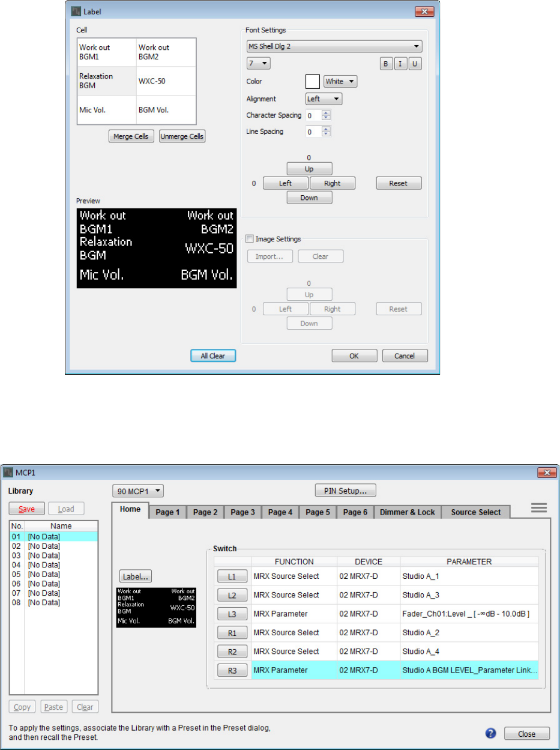
Task: Click the R1 switch button
Action: click(x=232, y=633)
